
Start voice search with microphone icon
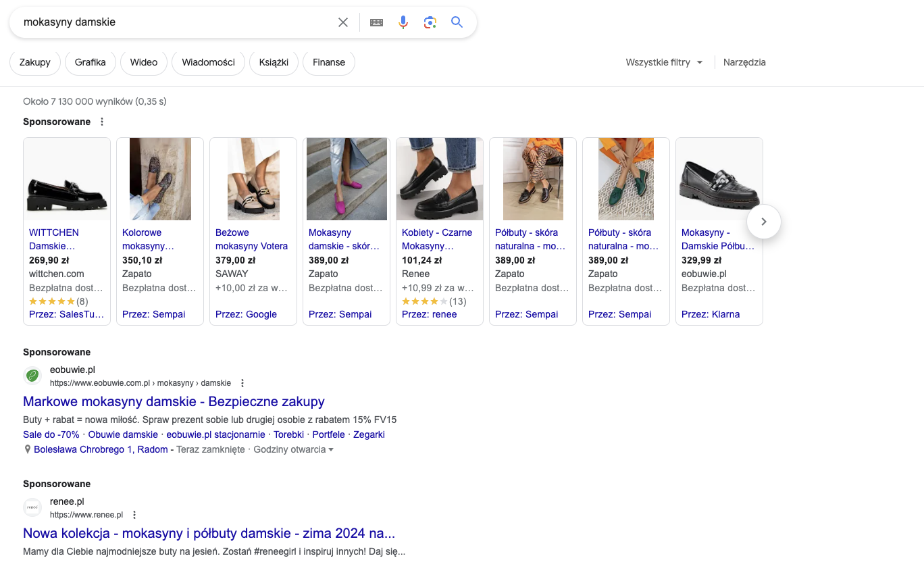pos(403,22)
